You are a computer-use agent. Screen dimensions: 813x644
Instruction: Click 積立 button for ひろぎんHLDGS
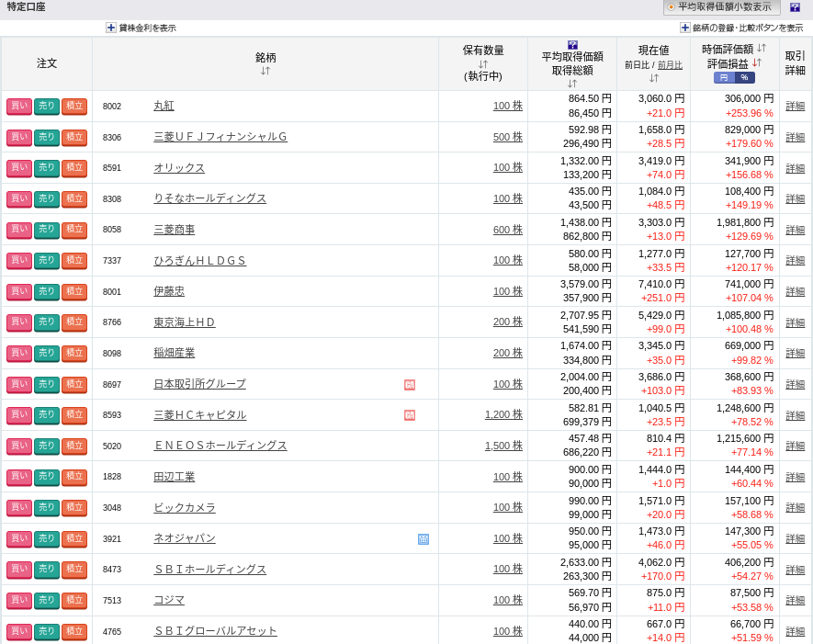pyautogui.click(x=74, y=261)
